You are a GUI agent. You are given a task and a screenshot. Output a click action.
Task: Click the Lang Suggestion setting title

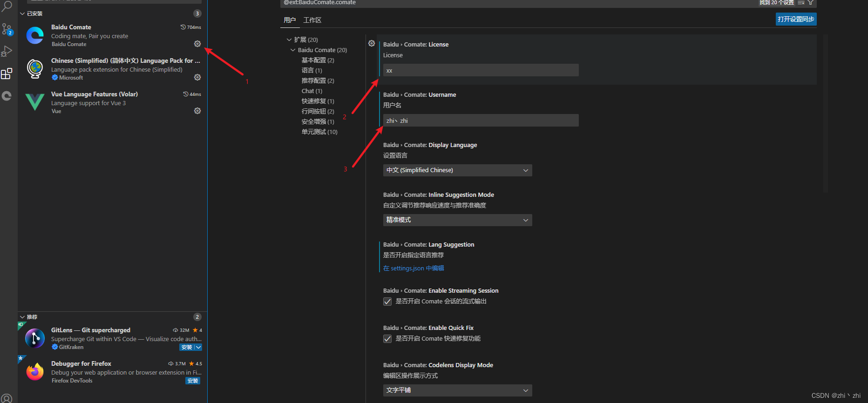429,244
